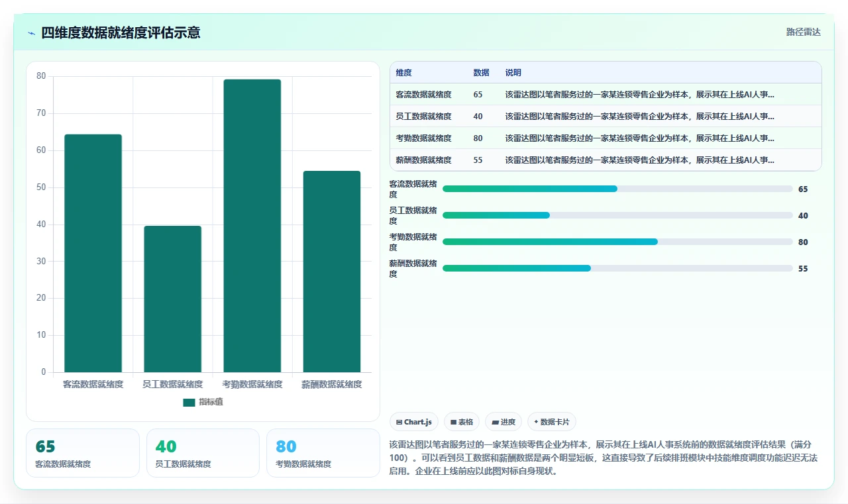Image resolution: width=848 pixels, height=504 pixels.
Task: Click the 考勤数据就绪度 progress bar showing 80
Action: click(617, 242)
